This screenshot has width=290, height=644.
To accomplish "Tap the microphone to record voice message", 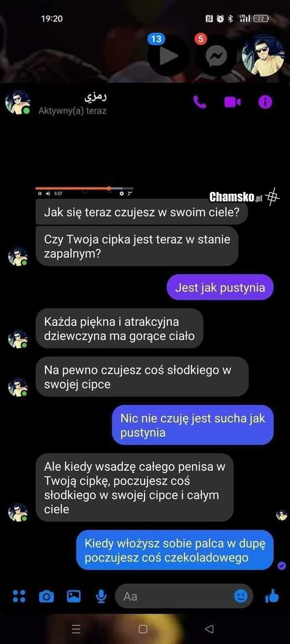I will tap(101, 597).
